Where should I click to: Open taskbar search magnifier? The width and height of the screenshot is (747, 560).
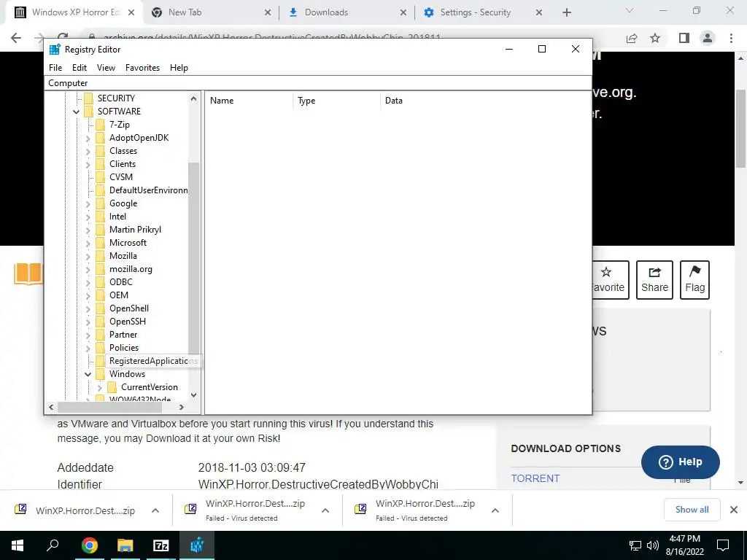(x=53, y=545)
